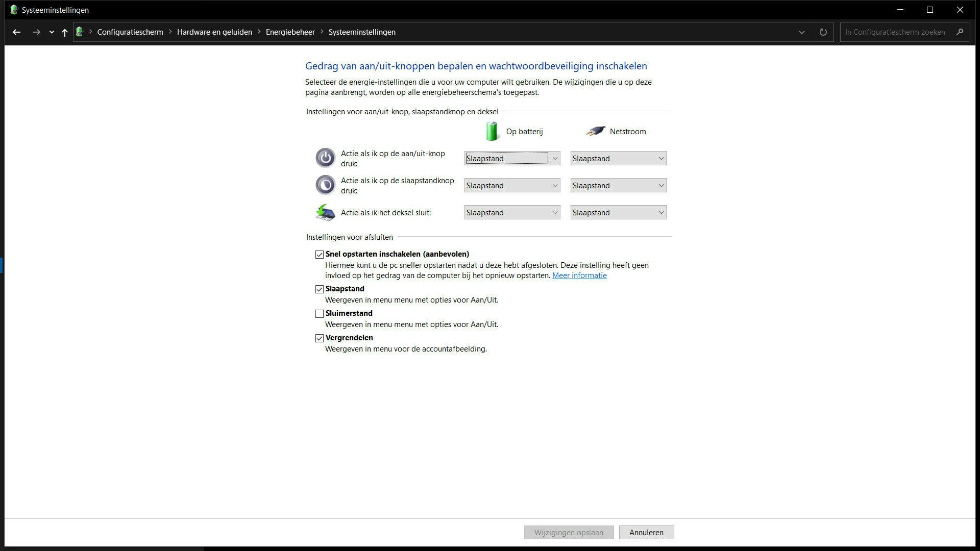Go to Energiebeheer in breadcrumb
Image resolution: width=980 pixels, height=551 pixels.
(x=290, y=32)
